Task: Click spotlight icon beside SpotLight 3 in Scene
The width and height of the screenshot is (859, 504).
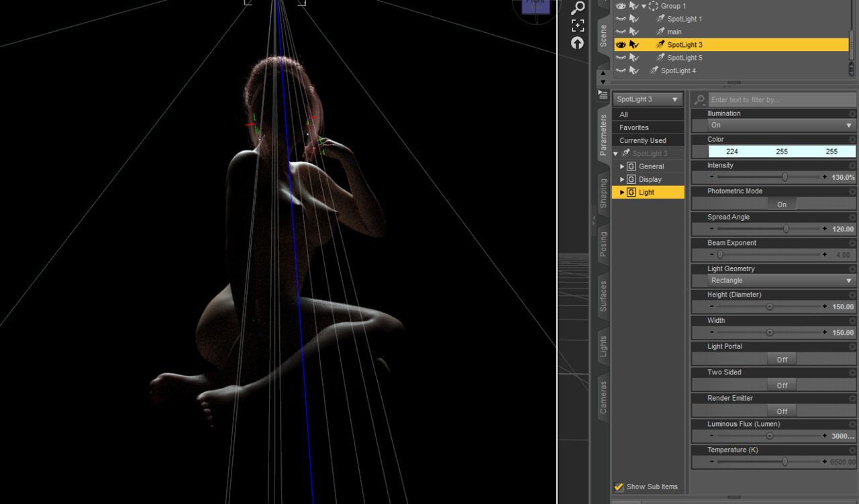Action: [x=660, y=44]
